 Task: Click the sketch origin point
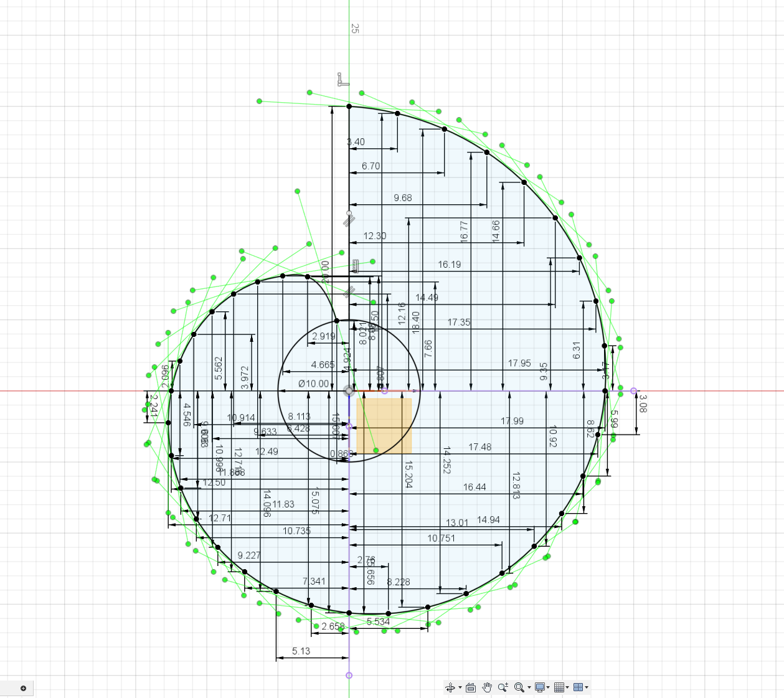tap(349, 391)
